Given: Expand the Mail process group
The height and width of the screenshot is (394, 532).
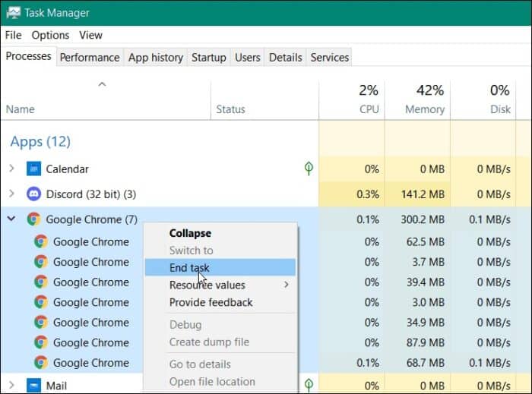Looking at the screenshot, I should [x=11, y=386].
